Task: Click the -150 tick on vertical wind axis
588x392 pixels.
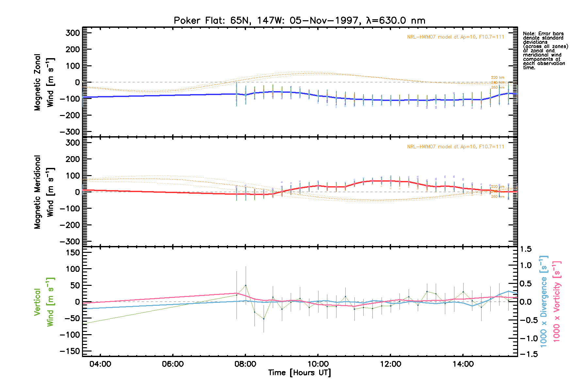Action: point(70,351)
